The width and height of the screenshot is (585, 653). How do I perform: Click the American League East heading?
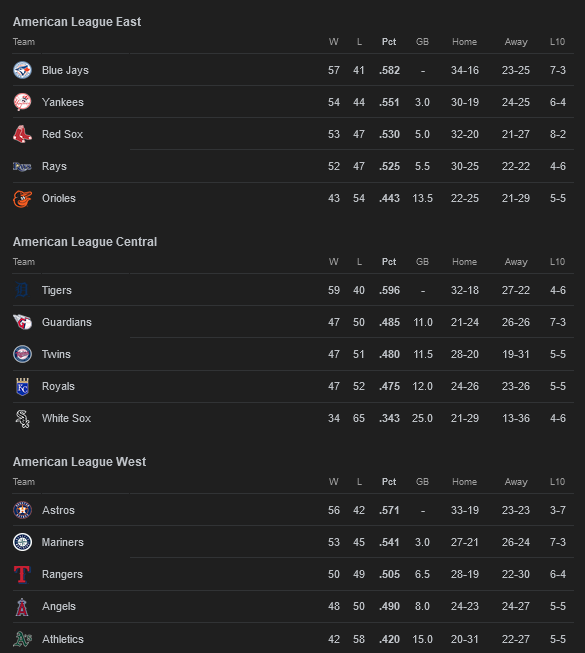[x=77, y=22]
